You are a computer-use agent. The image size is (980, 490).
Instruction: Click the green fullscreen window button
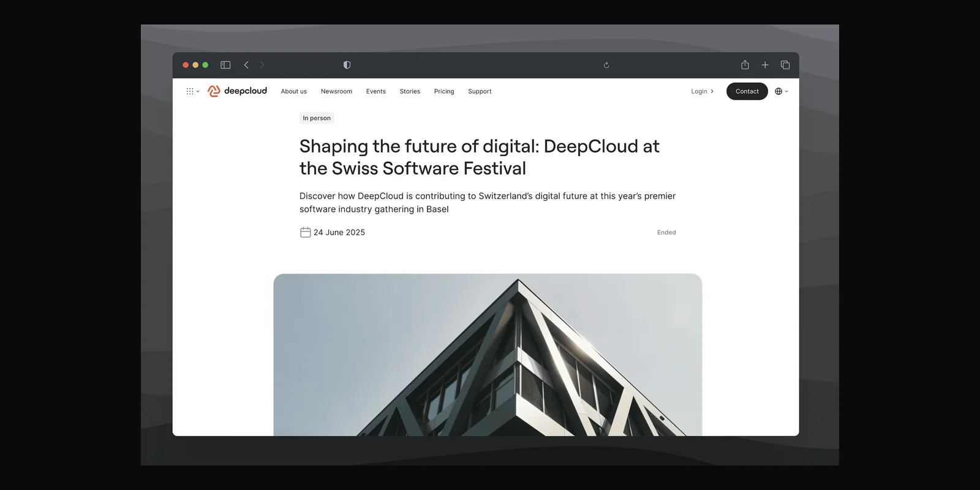[x=205, y=65]
